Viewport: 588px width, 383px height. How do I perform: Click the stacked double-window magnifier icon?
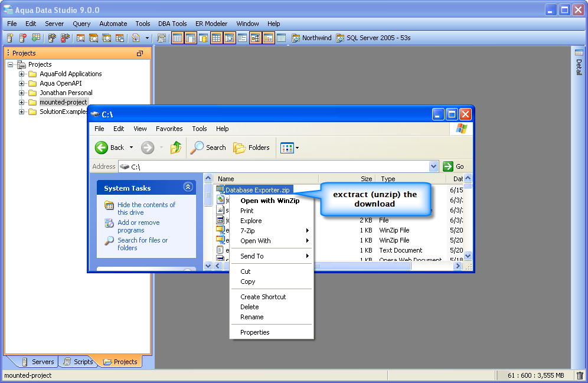[93, 38]
